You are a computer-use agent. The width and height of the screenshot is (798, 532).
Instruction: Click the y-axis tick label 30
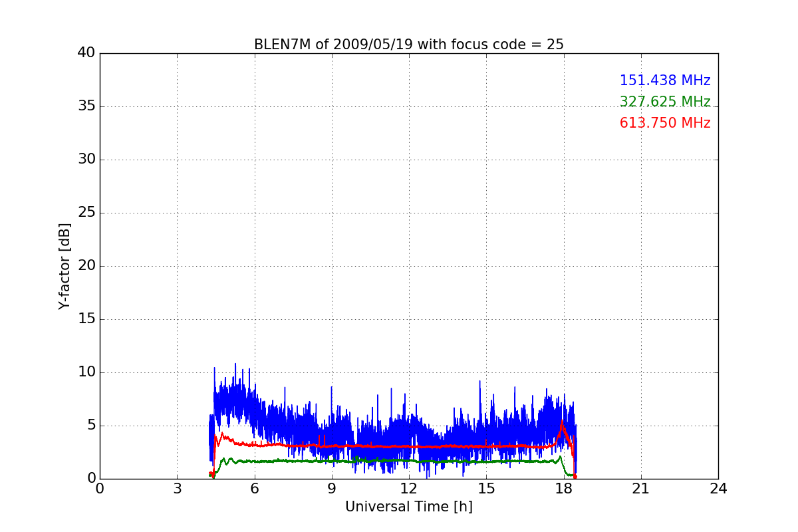(x=86, y=160)
